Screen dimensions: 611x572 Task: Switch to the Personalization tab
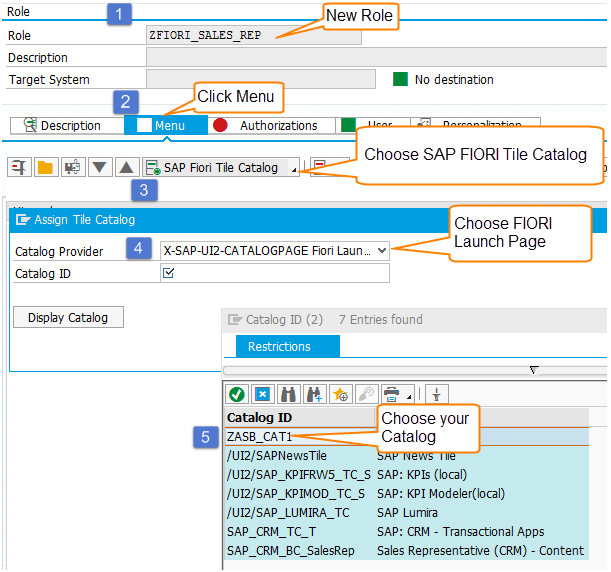point(475,124)
